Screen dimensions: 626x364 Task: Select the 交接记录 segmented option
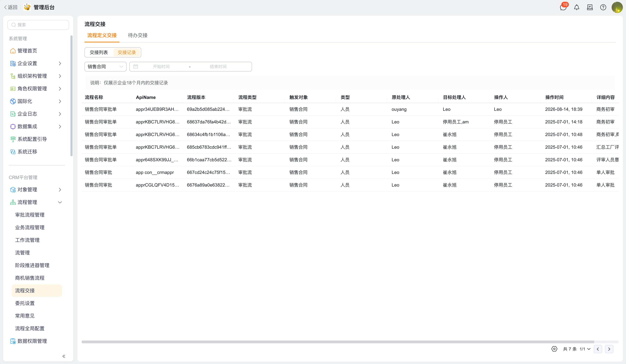coord(127,52)
